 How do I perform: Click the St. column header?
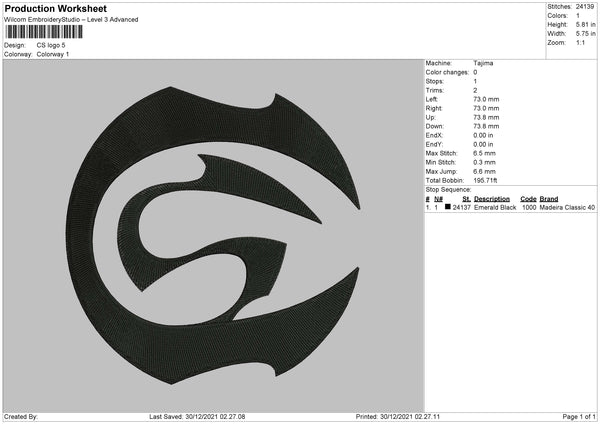click(x=466, y=199)
